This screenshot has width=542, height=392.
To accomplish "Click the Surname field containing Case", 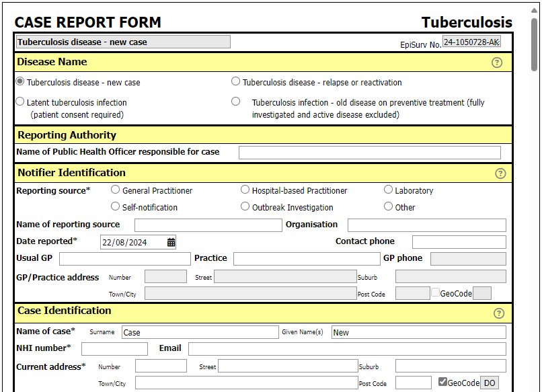I will (200, 332).
